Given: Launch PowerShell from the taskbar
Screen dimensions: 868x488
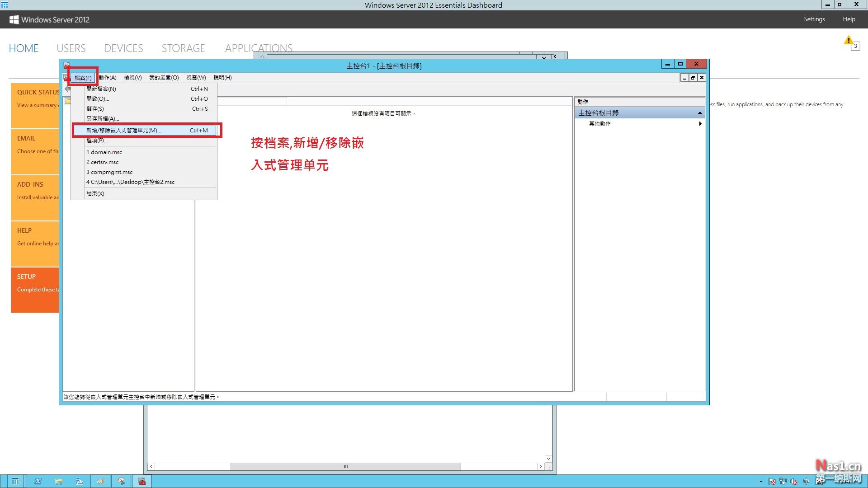Looking at the screenshot, I should point(38,481).
